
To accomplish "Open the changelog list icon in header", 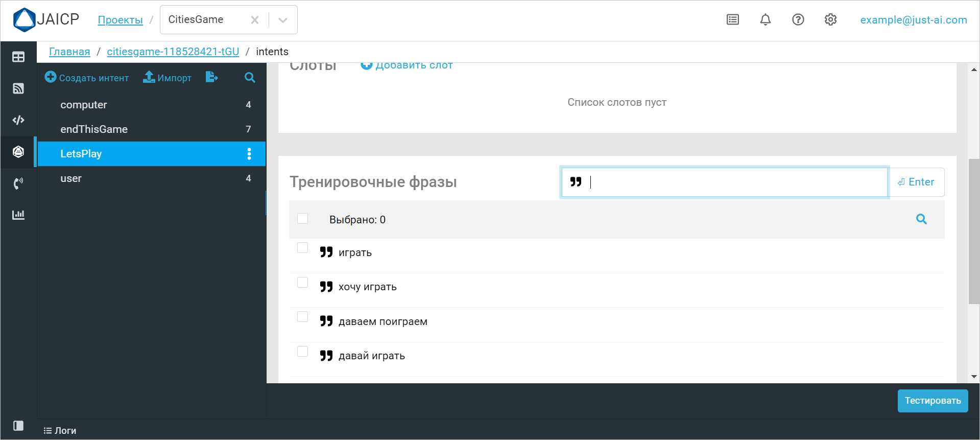I will tap(732, 20).
